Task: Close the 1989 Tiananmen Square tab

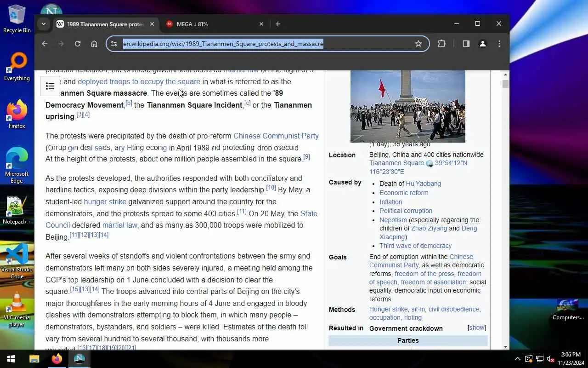Action: click(152, 24)
